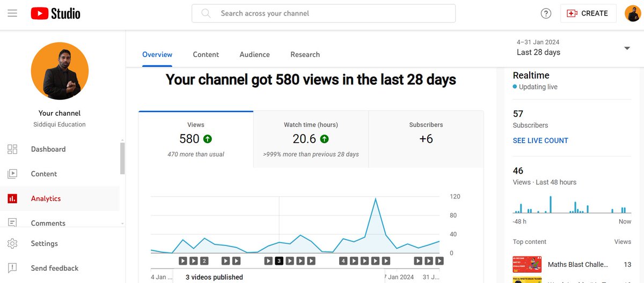Open Content in the left sidebar
This screenshot has width=644, height=283.
point(60,174)
